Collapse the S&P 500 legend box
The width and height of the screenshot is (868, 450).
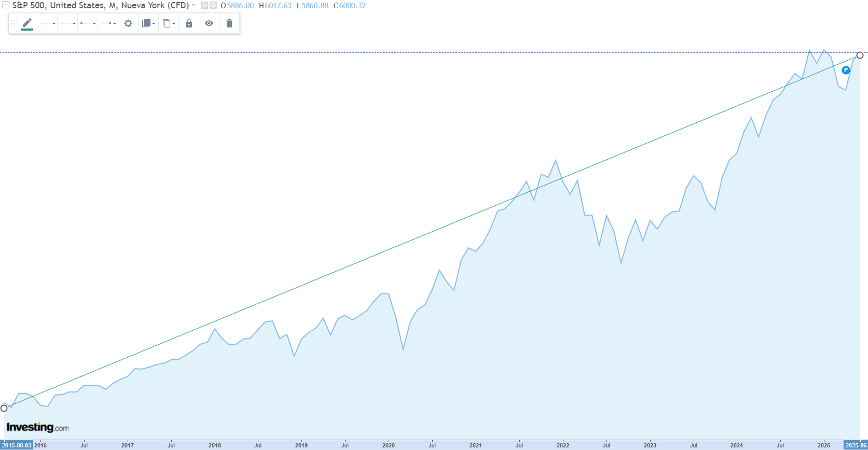(6, 6)
